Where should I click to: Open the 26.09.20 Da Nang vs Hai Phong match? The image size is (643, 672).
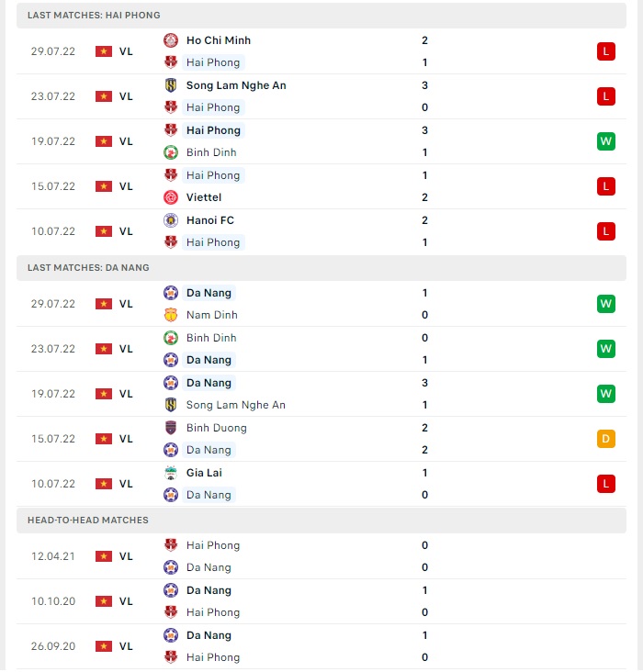(x=321, y=646)
